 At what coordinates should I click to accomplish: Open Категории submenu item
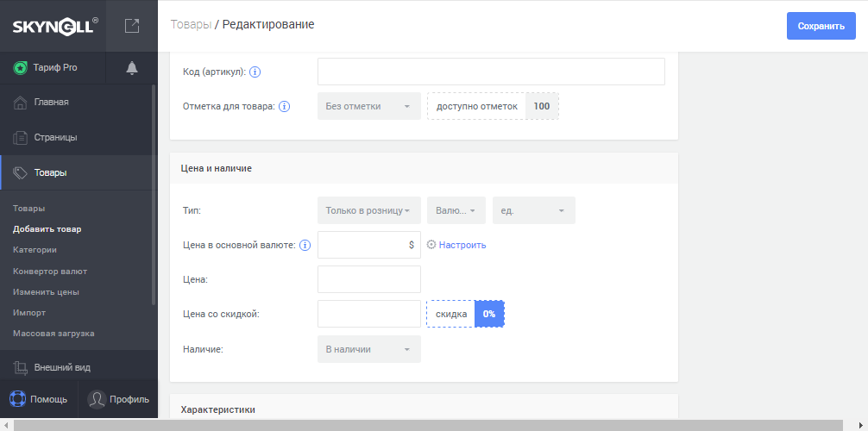click(35, 250)
